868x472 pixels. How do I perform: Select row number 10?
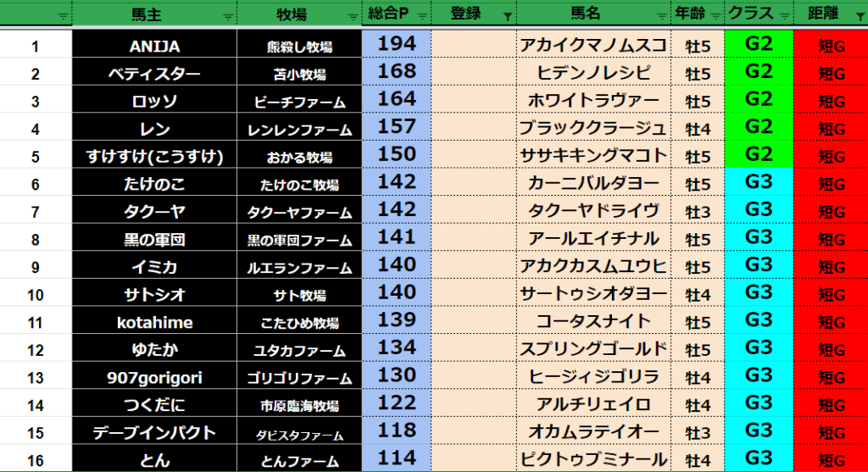click(x=36, y=294)
